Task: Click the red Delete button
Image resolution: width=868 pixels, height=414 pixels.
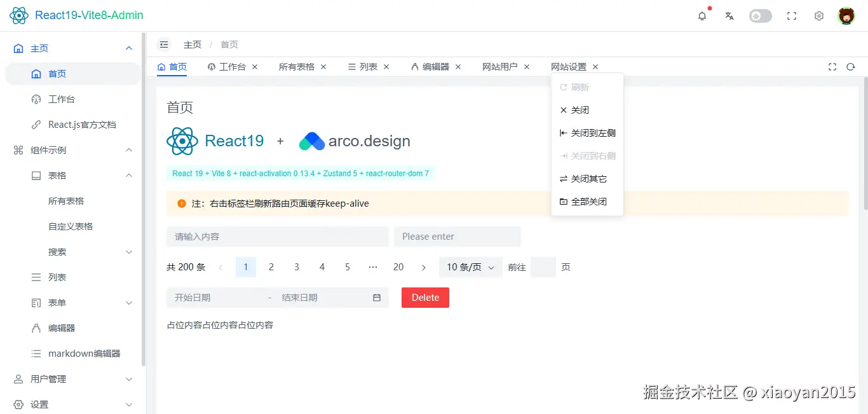Action: pyautogui.click(x=425, y=298)
